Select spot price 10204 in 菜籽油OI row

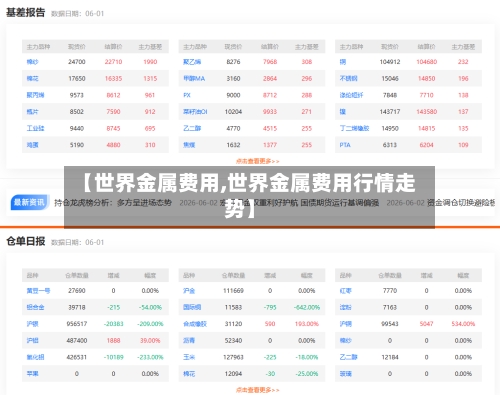coord(233,112)
